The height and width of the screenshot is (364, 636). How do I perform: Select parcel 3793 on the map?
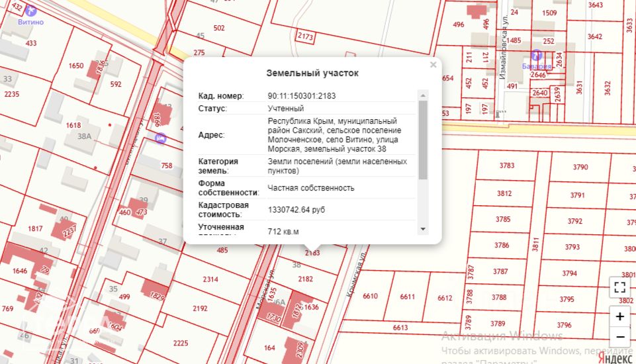(x=572, y=247)
